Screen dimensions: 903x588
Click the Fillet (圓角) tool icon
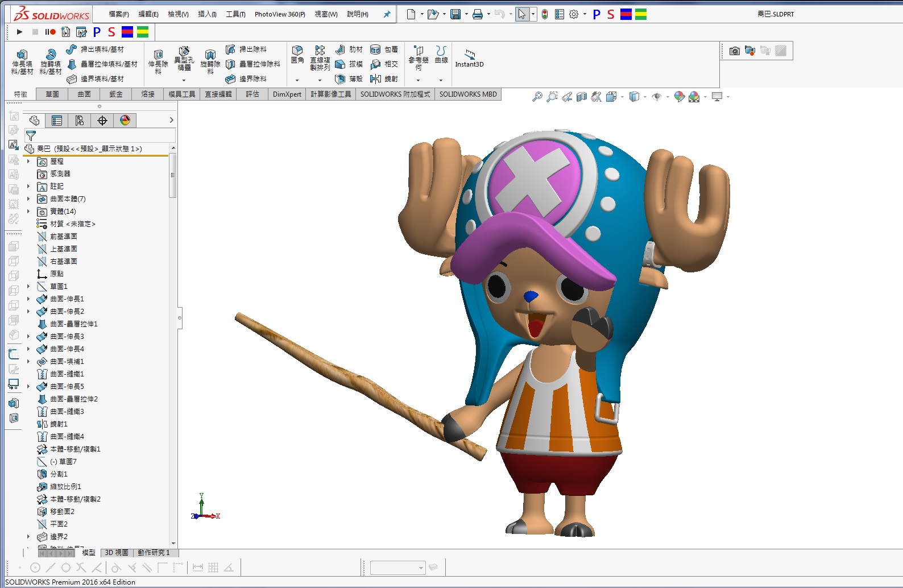coord(297,55)
